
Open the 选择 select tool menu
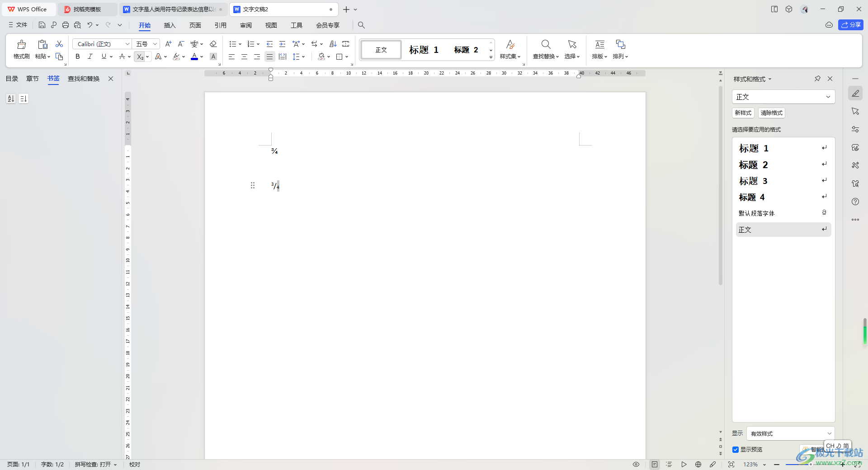point(572,49)
